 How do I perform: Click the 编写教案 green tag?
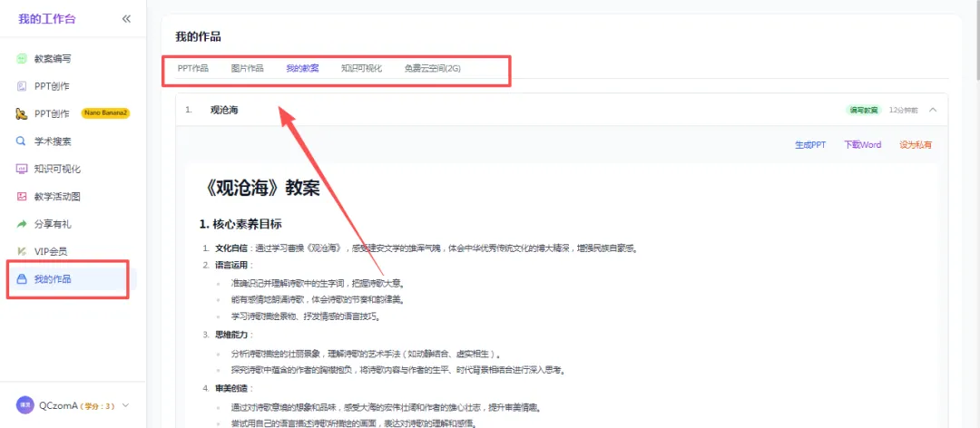point(864,110)
